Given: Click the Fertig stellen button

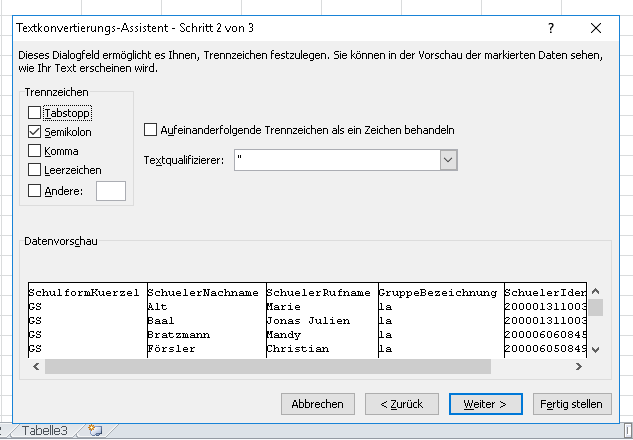Looking at the screenshot, I should pos(572,404).
